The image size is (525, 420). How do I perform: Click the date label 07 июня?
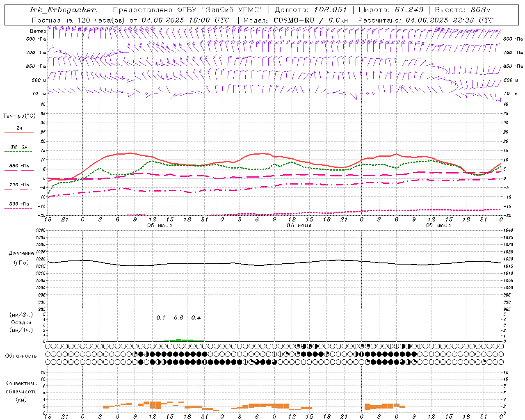pos(438,226)
